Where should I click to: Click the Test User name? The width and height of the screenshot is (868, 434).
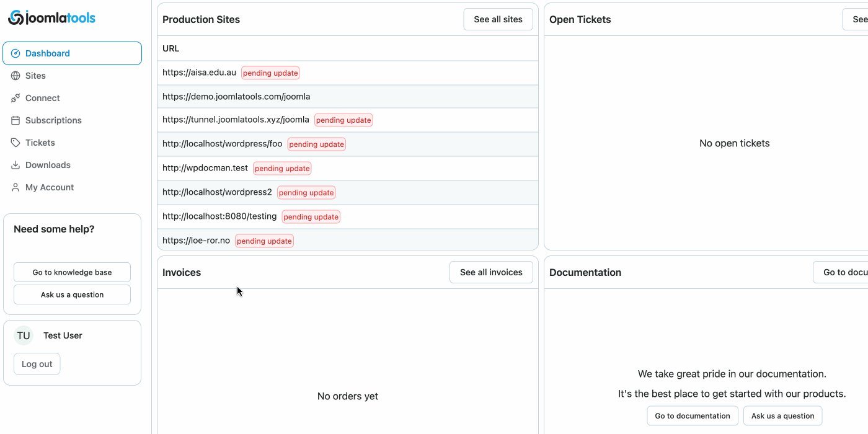[x=63, y=335]
